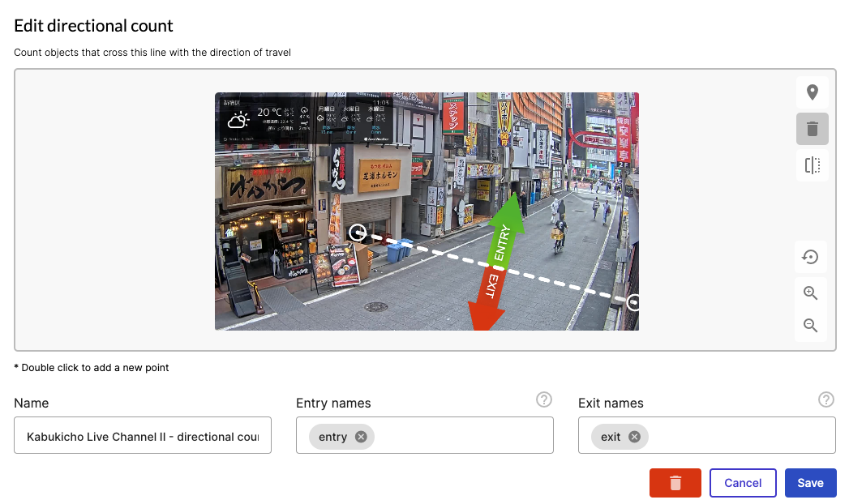Image resolution: width=849 pixels, height=504 pixels.
Task: Click the Name text field
Action: [143, 436]
